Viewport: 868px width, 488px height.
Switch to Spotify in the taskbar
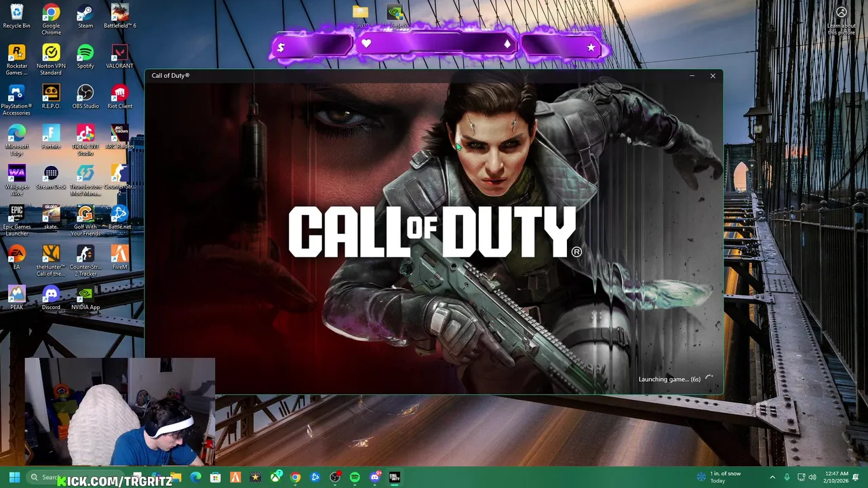355,477
